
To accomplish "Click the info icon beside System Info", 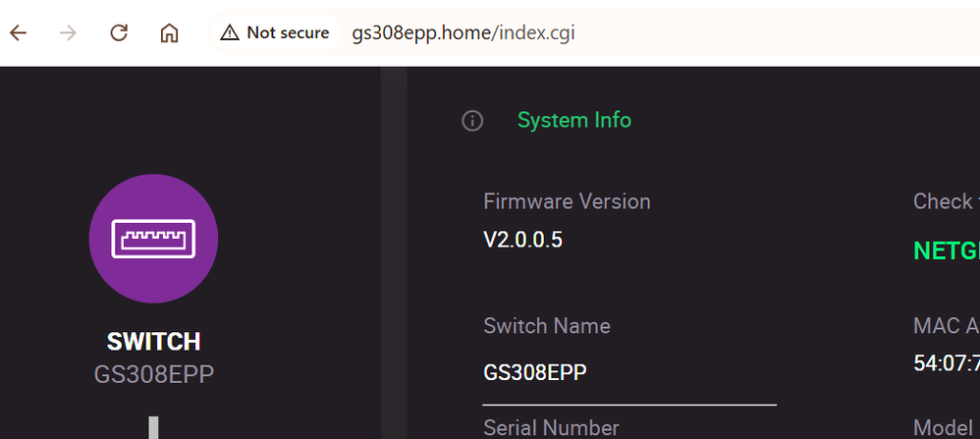I will coord(472,121).
